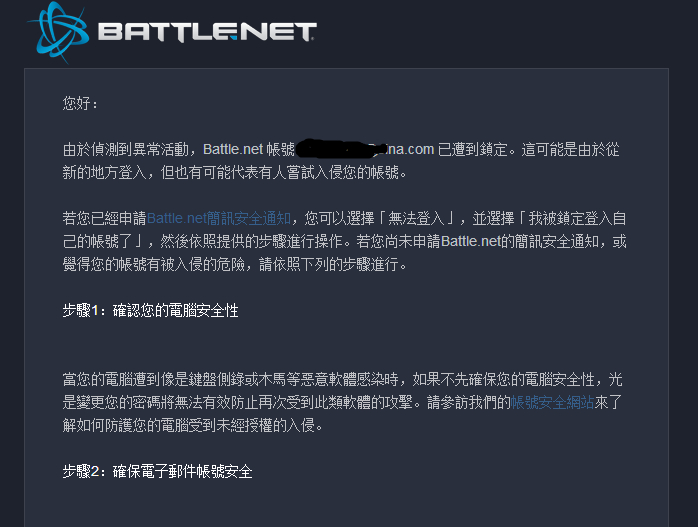This screenshot has width=698, height=527.
Task: Open the 帳號安全網站 link
Action: coord(551,401)
